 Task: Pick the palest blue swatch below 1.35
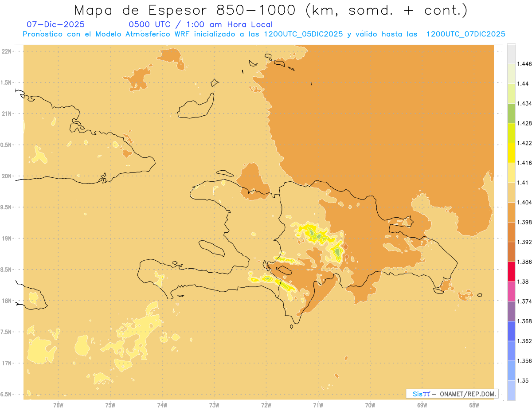[x=511, y=391]
